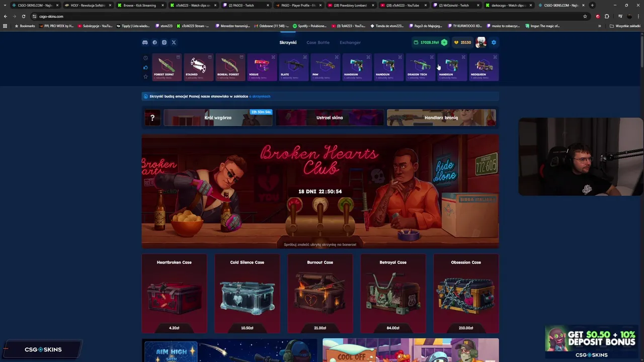
Task: Open the Burnout Case
Action: pos(320,294)
